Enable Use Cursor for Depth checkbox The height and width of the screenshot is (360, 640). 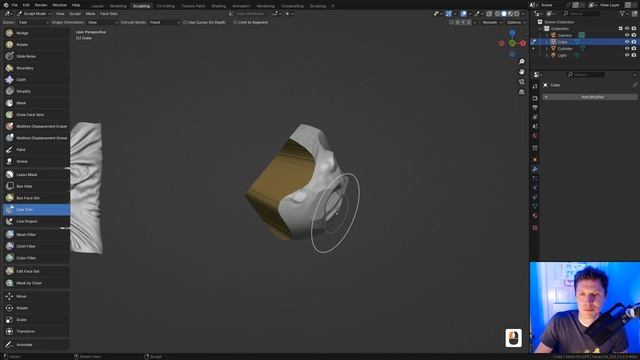pos(185,22)
